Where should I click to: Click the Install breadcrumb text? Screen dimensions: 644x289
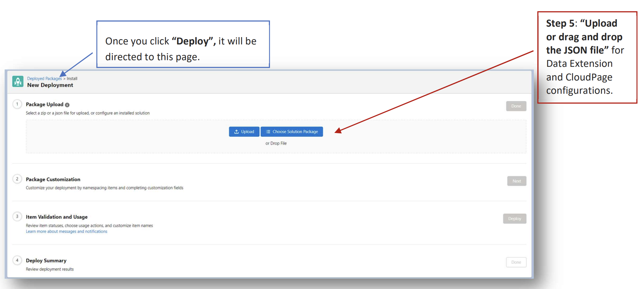[x=72, y=78]
